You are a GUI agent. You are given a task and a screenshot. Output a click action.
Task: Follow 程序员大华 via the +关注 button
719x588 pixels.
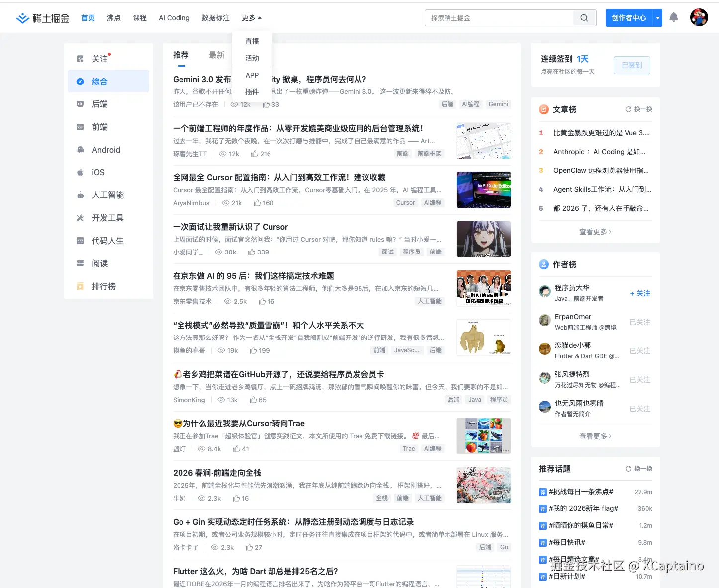point(639,294)
